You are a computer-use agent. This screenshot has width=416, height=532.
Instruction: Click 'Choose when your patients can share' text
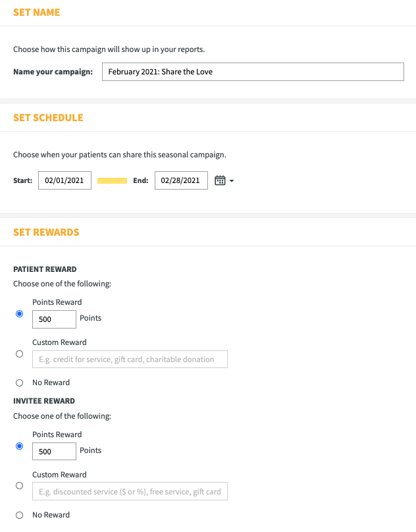click(x=119, y=155)
